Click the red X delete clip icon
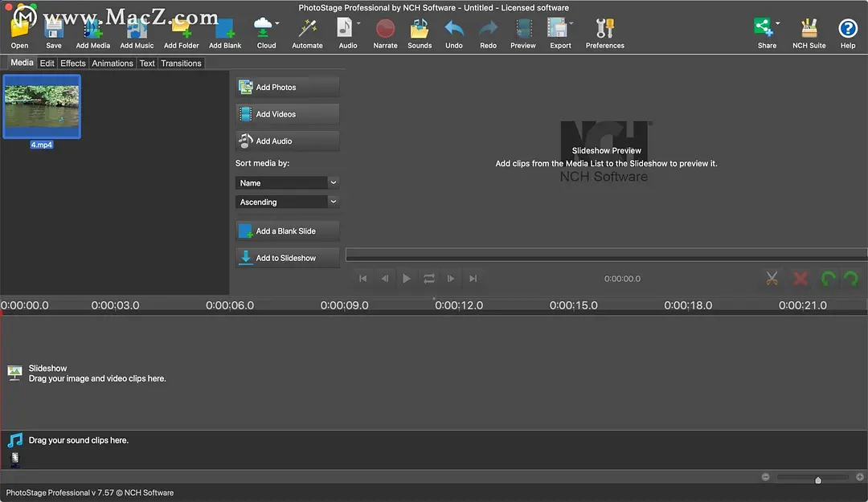 click(x=800, y=278)
